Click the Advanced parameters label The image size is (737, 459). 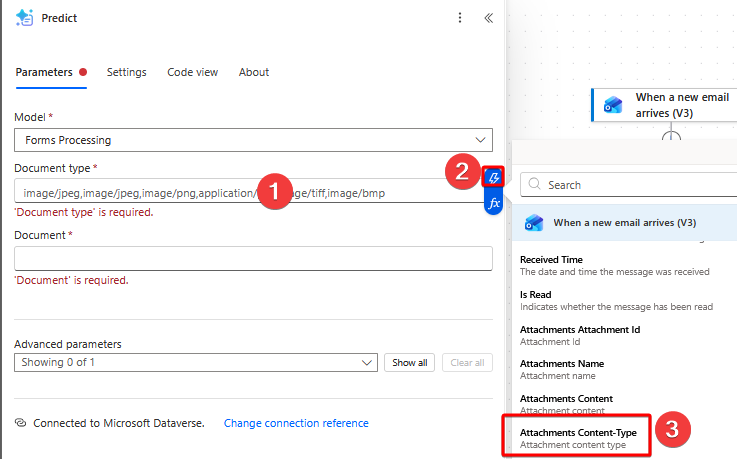[68, 344]
